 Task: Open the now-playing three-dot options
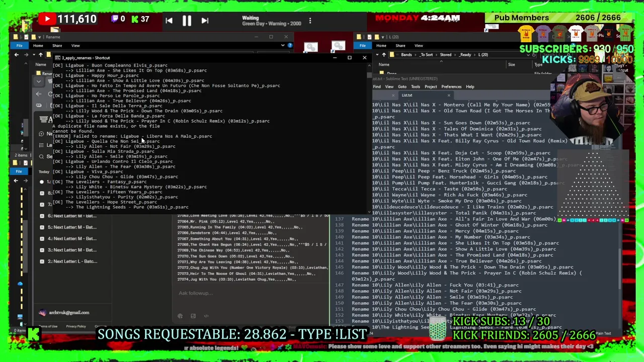tap(310, 21)
